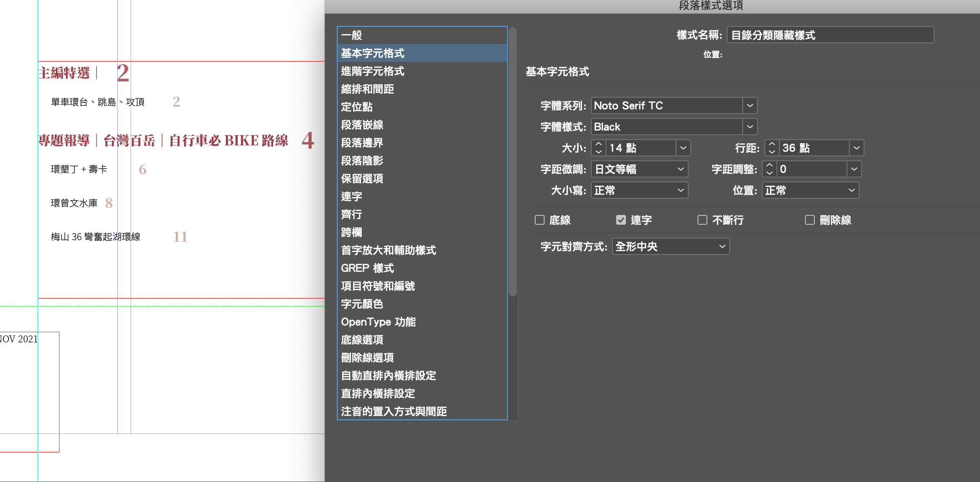Image resolution: width=980 pixels, height=482 pixels.
Task: Click the 樣式名稱 style name field
Action: [x=830, y=35]
